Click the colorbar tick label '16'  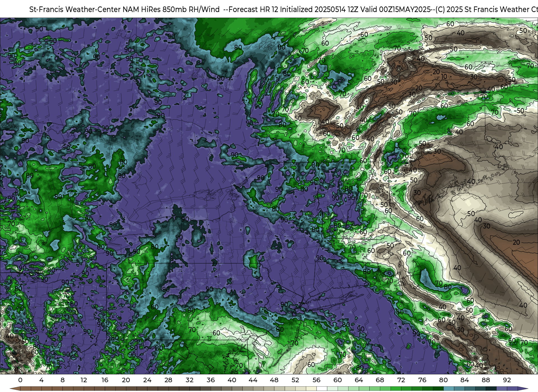point(105,380)
